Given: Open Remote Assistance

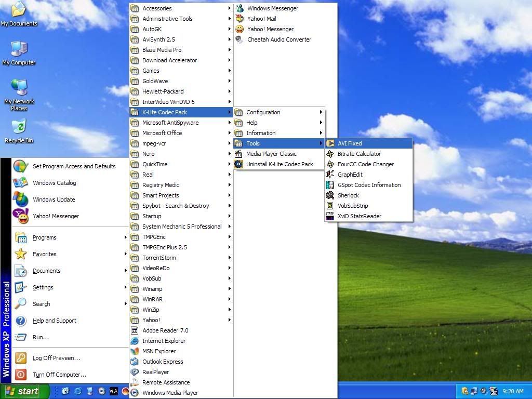Looking at the screenshot, I should click(x=181, y=382).
